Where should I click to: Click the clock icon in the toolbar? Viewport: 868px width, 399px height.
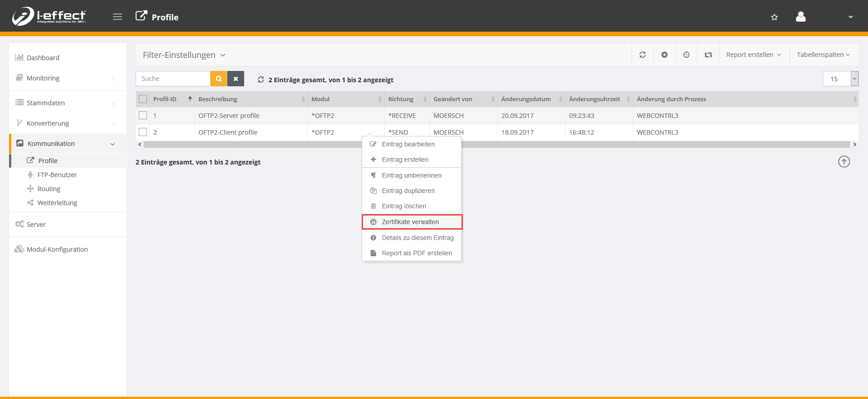[686, 55]
